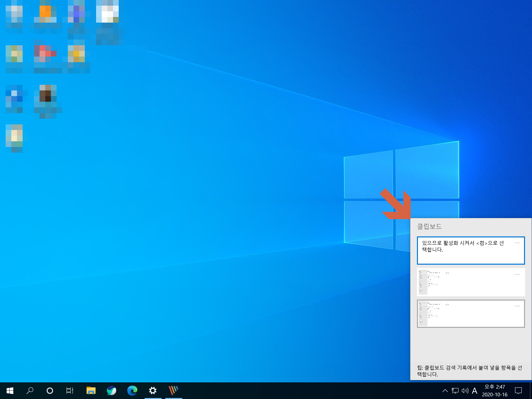
Task: Paste second clipboard screenshot thumbnail
Action: [471, 282]
